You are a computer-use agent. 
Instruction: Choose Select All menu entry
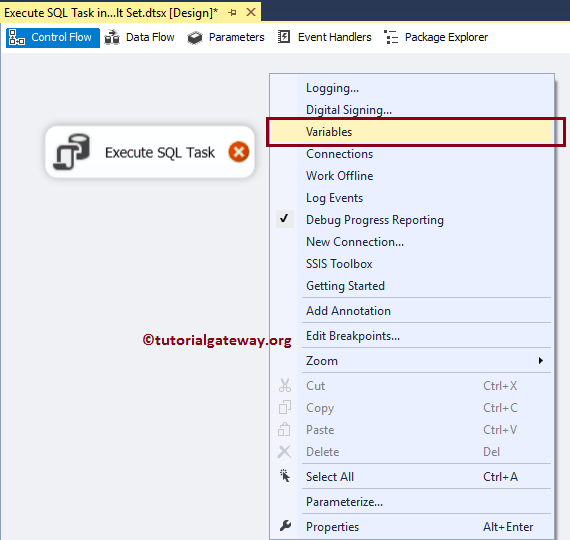pyautogui.click(x=412, y=476)
